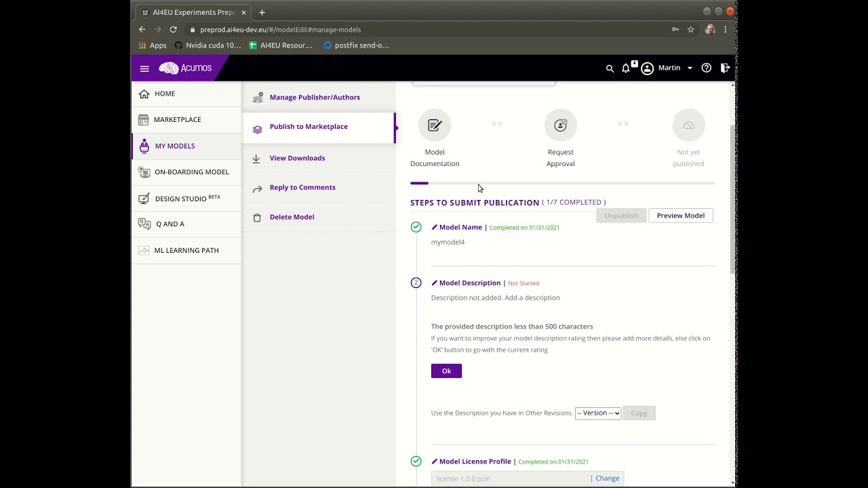This screenshot has width=868, height=488.
Task: Click Model Name completed checkmark
Action: coord(416,227)
